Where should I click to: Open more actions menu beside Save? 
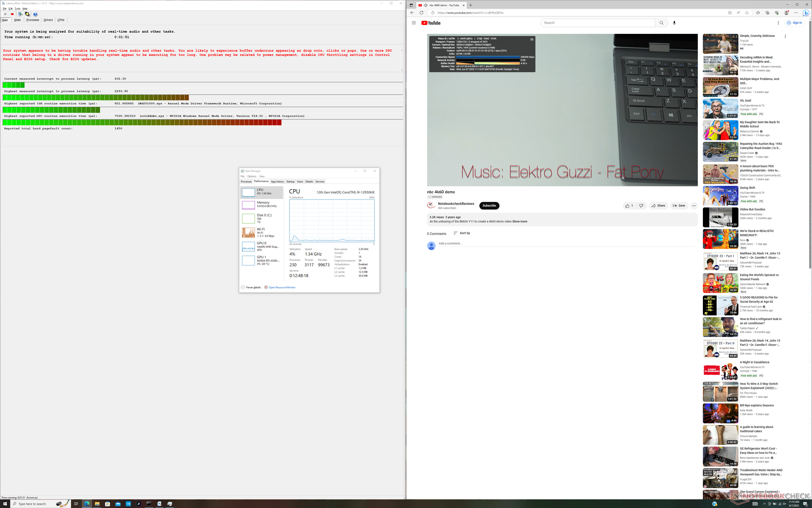[694, 206]
